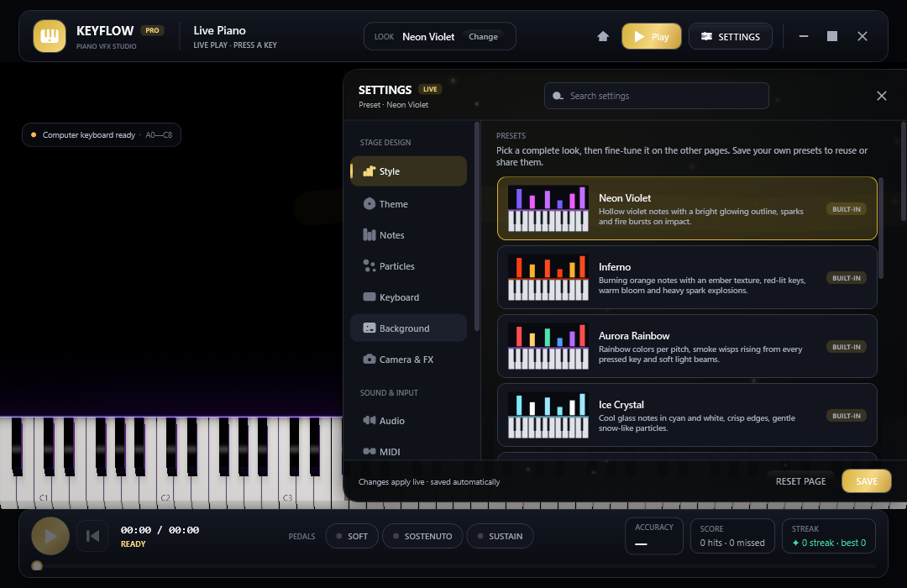The height and width of the screenshot is (588, 907).
Task: Click the Neon Violet preview thumbnail
Action: 548,208
